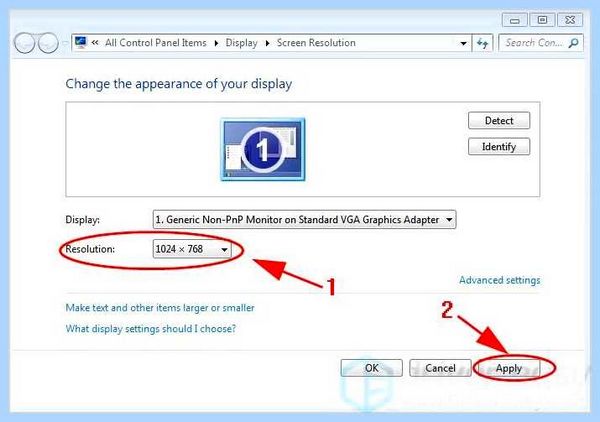This screenshot has width=600, height=422.
Task: Click the Cancel button
Action: click(x=440, y=368)
